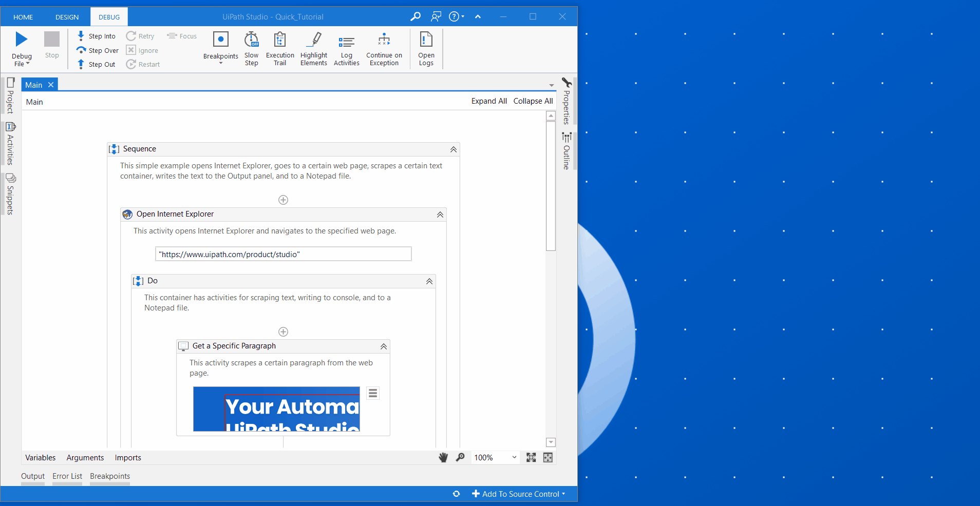Screen dimensions: 980x506
Task: Open the search icon in title bar
Action: [416, 16]
